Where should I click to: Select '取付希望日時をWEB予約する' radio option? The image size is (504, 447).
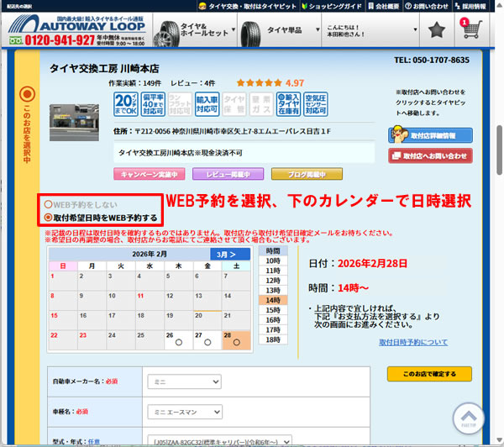click(49, 217)
